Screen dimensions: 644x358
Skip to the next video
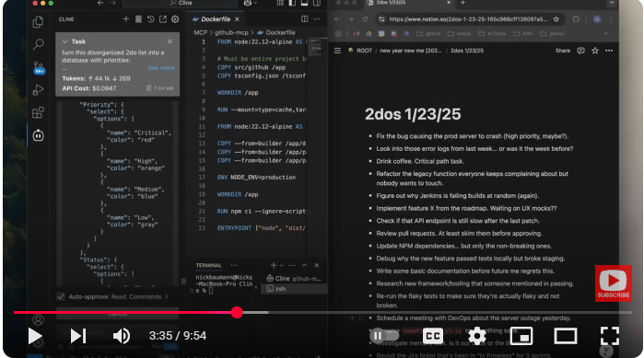pyautogui.click(x=78, y=336)
